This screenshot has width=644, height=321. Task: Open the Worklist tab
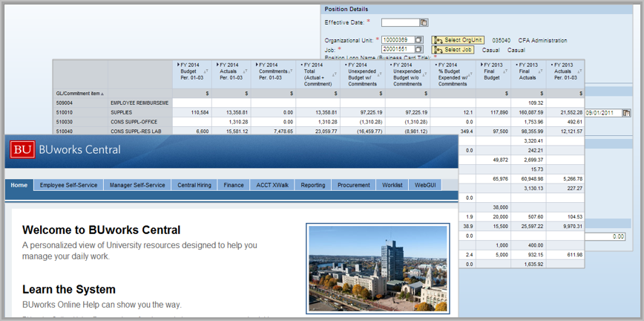392,185
